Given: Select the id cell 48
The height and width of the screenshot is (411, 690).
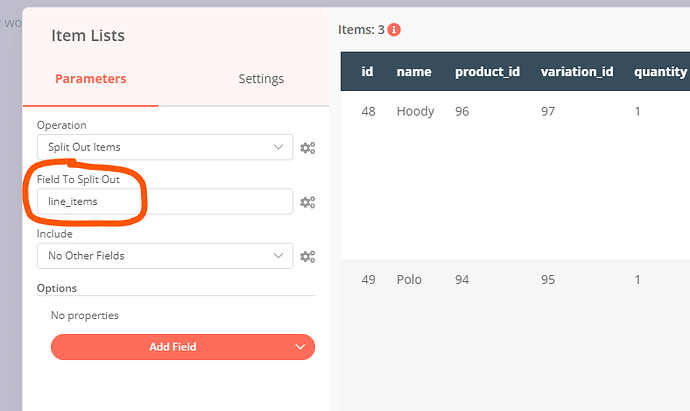Looking at the screenshot, I should point(368,111).
